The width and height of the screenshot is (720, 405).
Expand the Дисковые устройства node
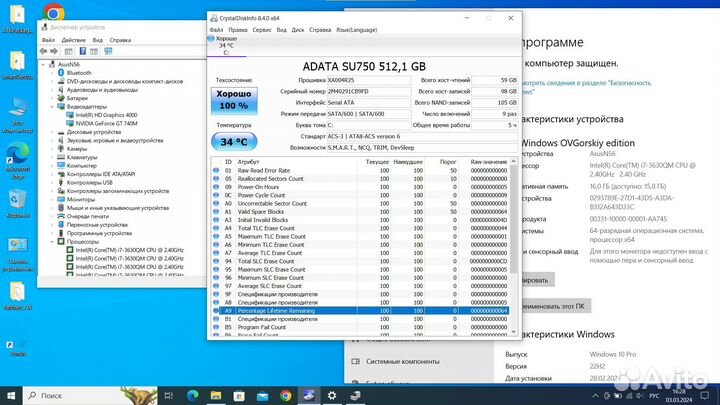(x=53, y=132)
